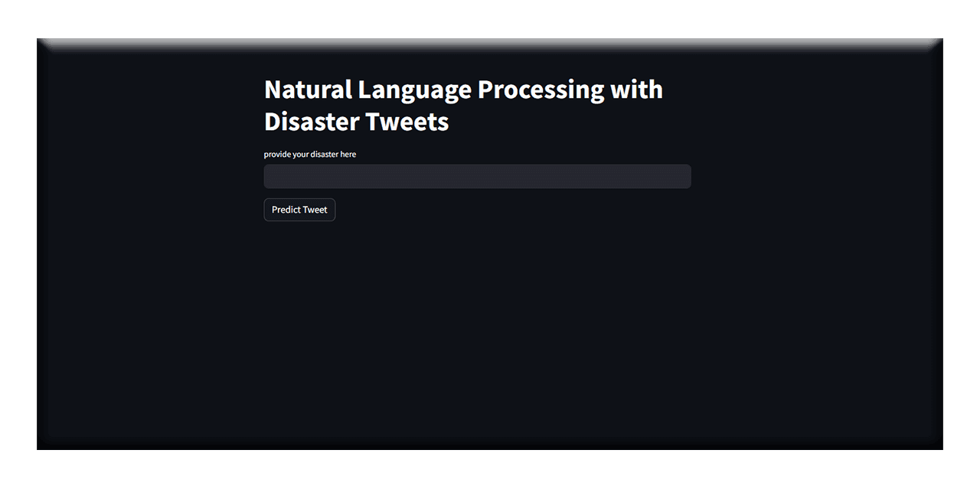The image size is (980, 499).
Task: Click the word "with" in the heading
Action: click(x=636, y=90)
